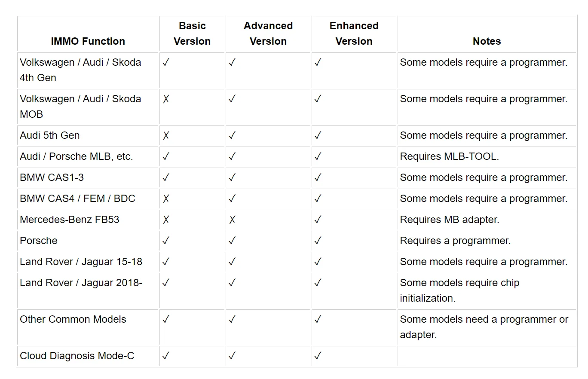This screenshot has height=379, width=588.
Task: Select the Enhanced Version column header
Action: click(354, 34)
